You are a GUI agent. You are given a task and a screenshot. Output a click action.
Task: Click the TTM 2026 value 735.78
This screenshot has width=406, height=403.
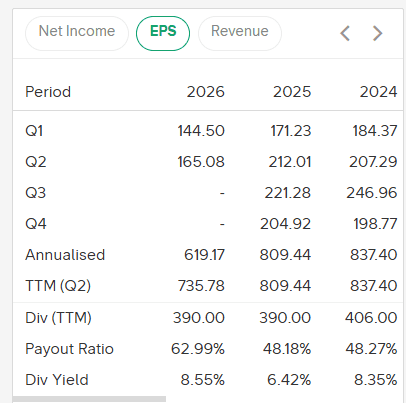(x=201, y=286)
